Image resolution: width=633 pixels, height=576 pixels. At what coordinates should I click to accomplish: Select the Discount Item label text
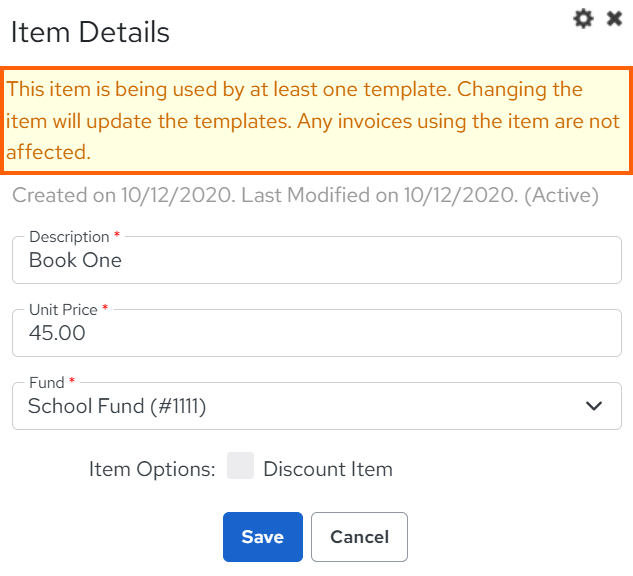(x=328, y=469)
